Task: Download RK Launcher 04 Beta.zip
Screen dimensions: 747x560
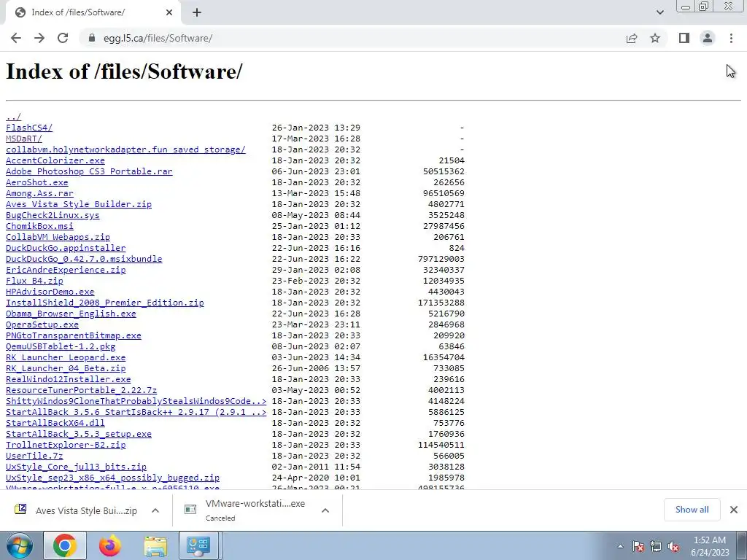Action: point(66,368)
